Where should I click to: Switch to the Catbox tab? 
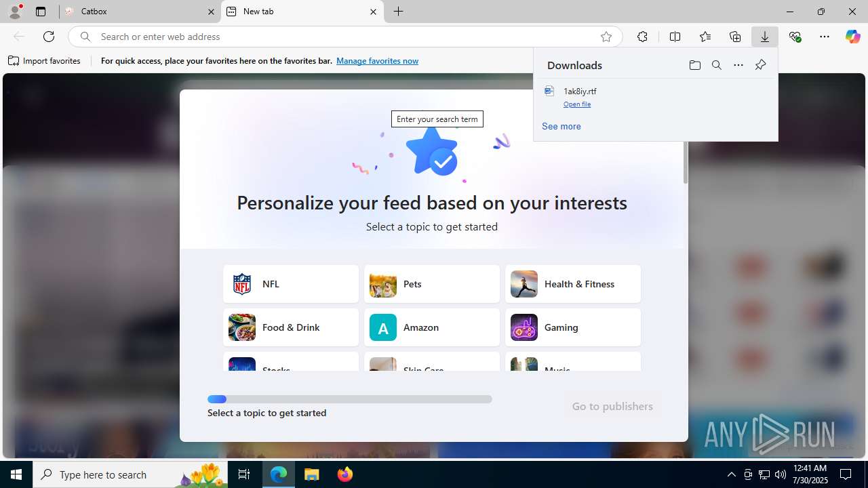[139, 12]
